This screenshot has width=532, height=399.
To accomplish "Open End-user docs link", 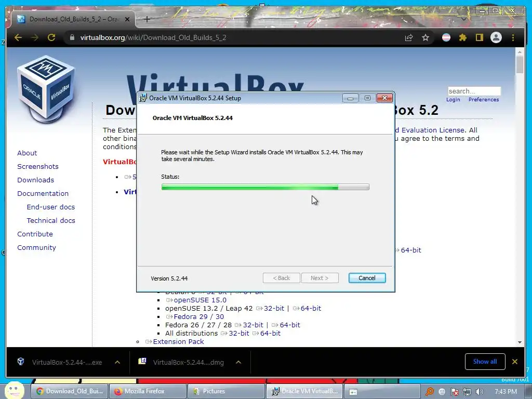I will click(51, 207).
